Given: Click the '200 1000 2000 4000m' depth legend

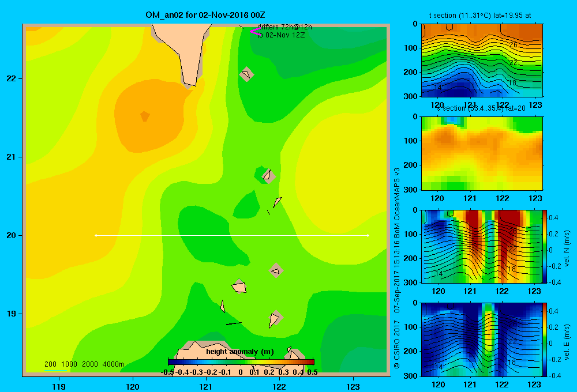Looking at the screenshot, I should 84,364.
